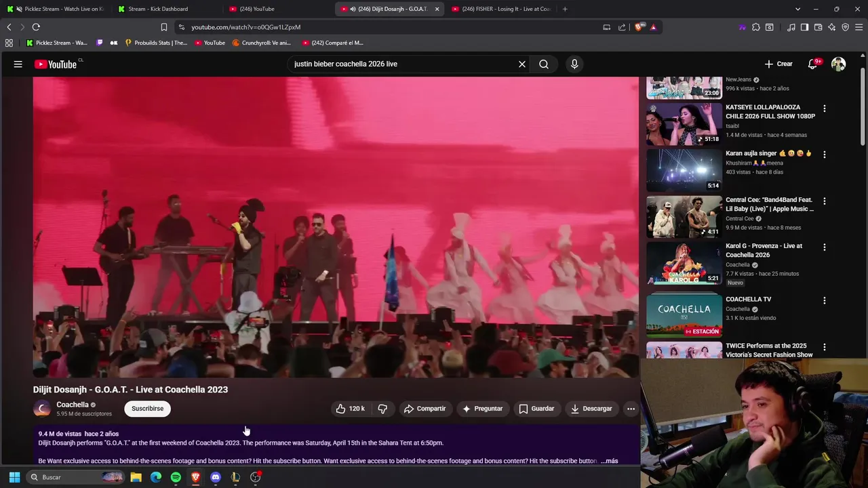Open the Central Cee Band4Band thumbnail
The height and width of the screenshot is (488, 868).
[684, 217]
